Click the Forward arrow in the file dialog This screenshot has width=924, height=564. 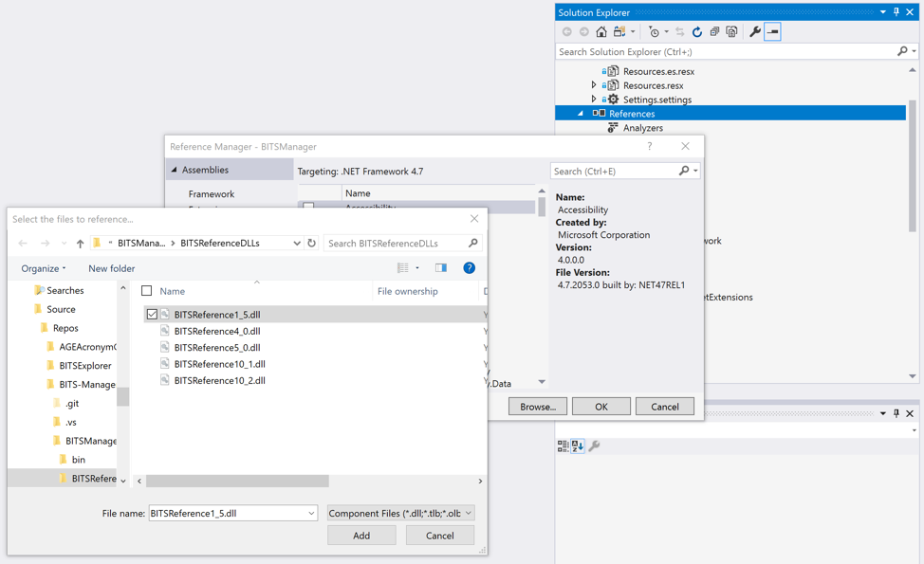click(x=45, y=244)
